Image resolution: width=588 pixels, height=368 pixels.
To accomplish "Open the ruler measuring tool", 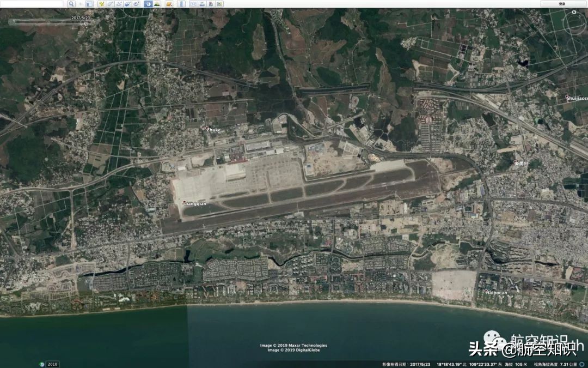I will [181, 4].
